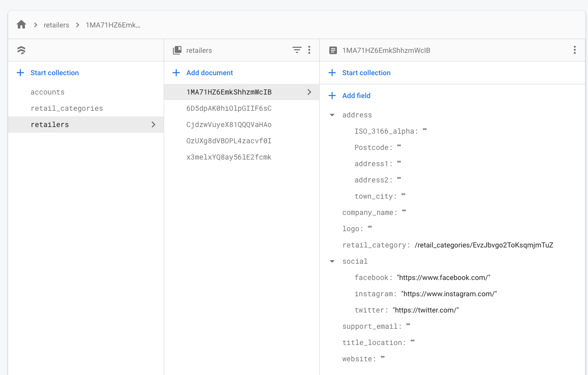Click plus icon beside Add document
This screenshot has width=588, height=375.
(176, 73)
